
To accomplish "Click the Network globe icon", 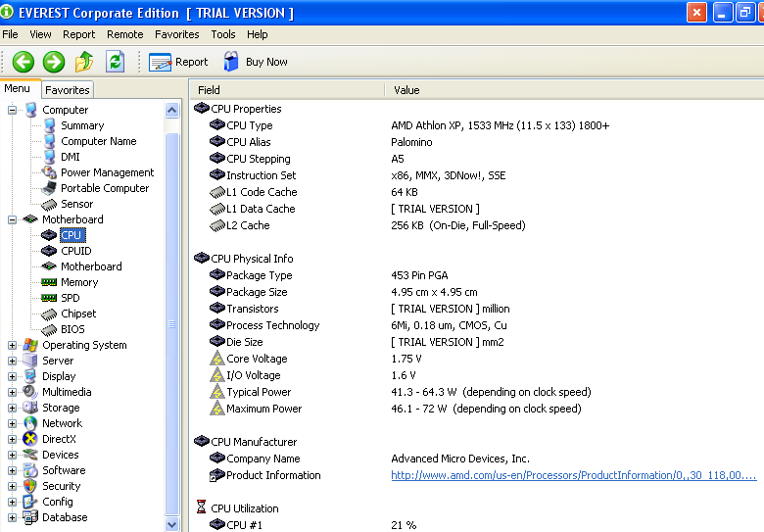I will pos(30,423).
